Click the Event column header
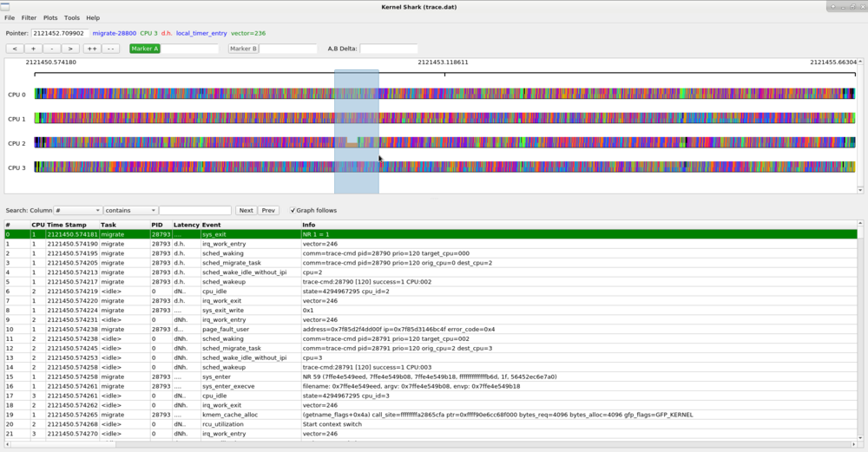The image size is (868, 452). tap(251, 225)
